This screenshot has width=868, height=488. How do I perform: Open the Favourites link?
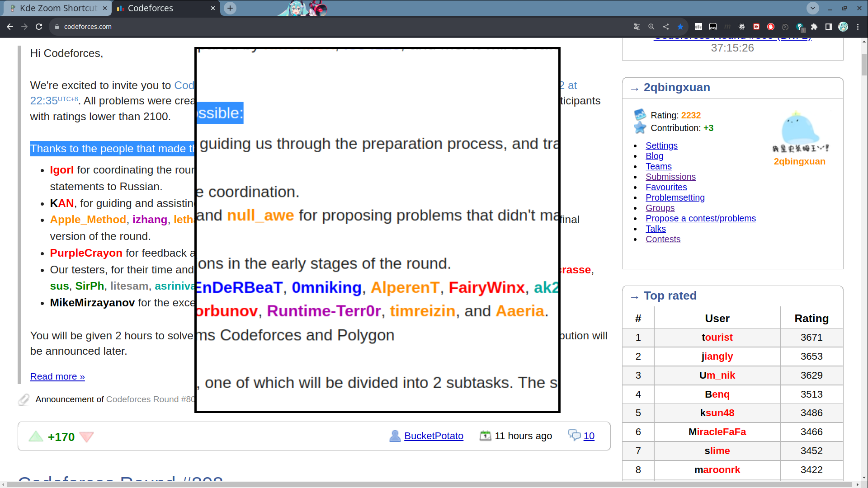[666, 187]
